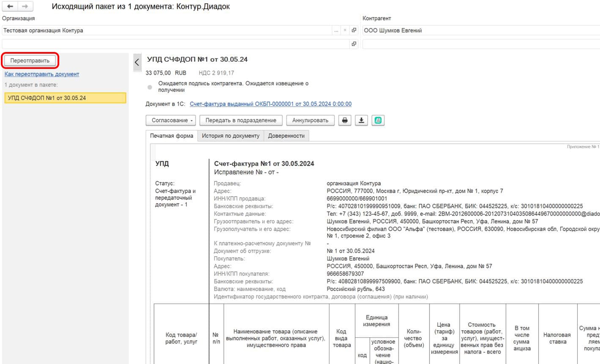Image resolution: width=600 pixels, height=364 pixels.
Task: Click the Организация input field
Action: (167, 30)
